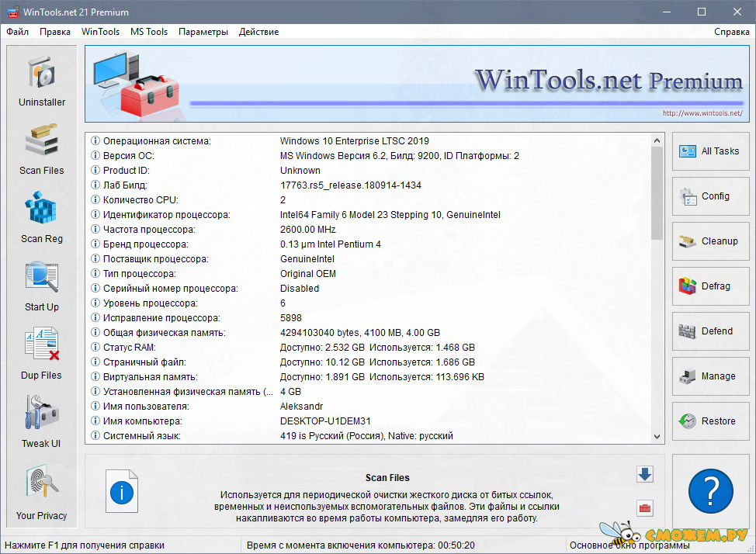Click the info icon beside Страничный файл
This screenshot has width=756, height=554.
[x=95, y=362]
